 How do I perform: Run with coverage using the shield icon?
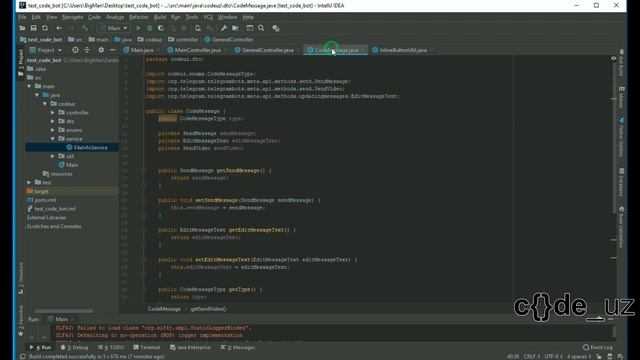click(x=161, y=28)
